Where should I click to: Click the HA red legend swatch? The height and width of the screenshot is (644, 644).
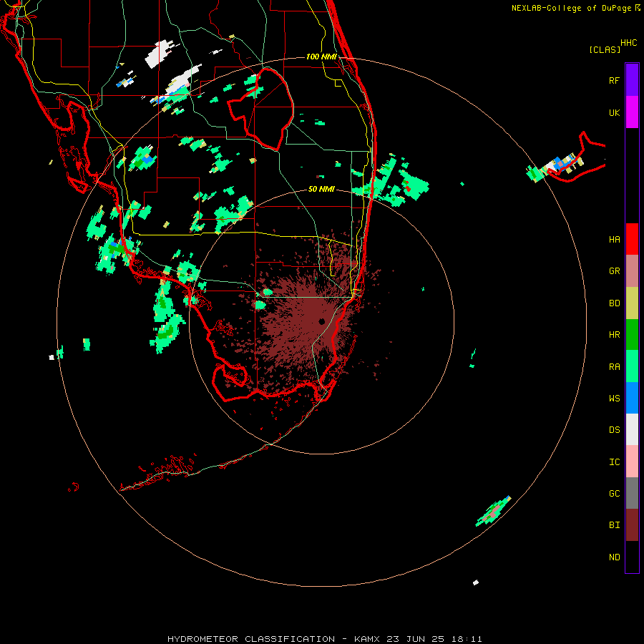pyautogui.click(x=632, y=239)
